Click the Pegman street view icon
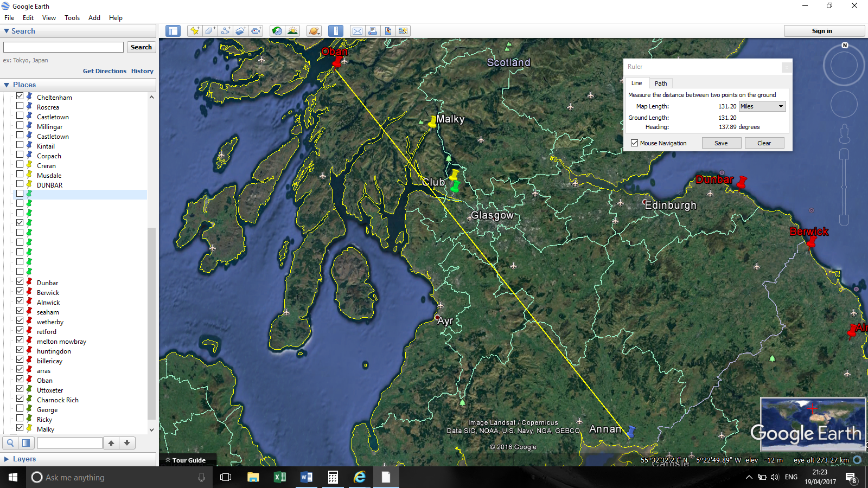The width and height of the screenshot is (868, 488). pos(844,134)
